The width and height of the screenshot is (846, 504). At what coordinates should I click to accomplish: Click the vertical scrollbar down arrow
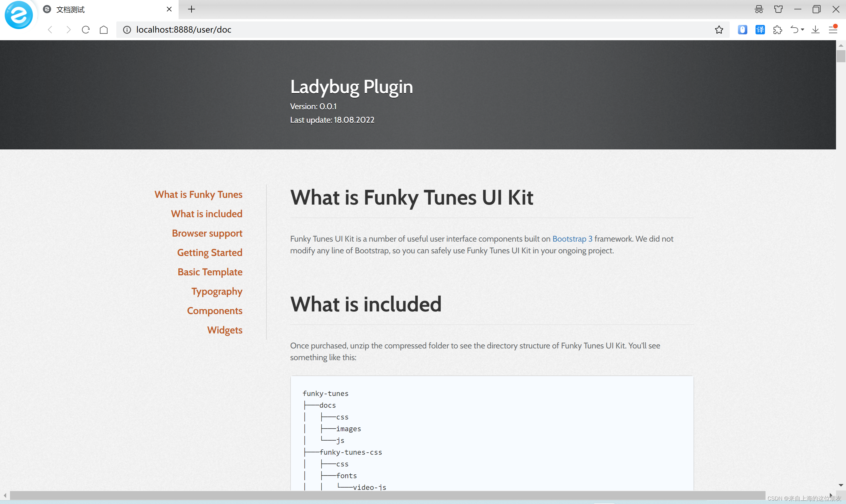point(840,485)
